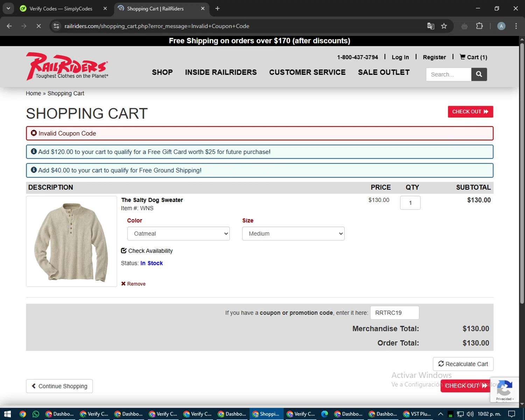The width and height of the screenshot is (525, 420).
Task: Stop loading the page
Action: pos(38,26)
